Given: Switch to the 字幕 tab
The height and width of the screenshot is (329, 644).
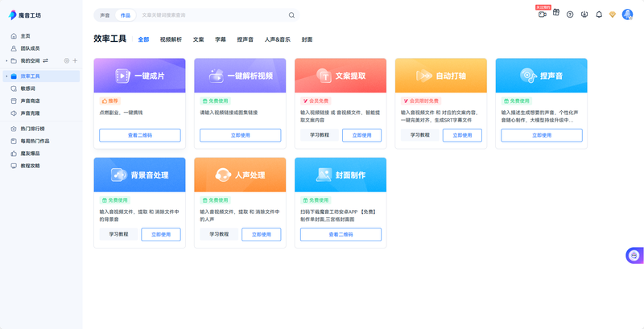Looking at the screenshot, I should click(x=221, y=39).
